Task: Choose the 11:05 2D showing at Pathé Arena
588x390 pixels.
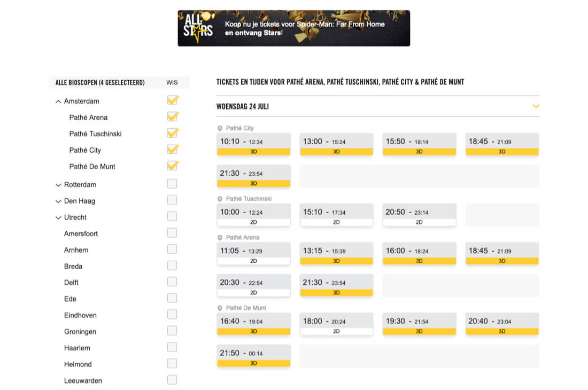Action: (x=253, y=254)
